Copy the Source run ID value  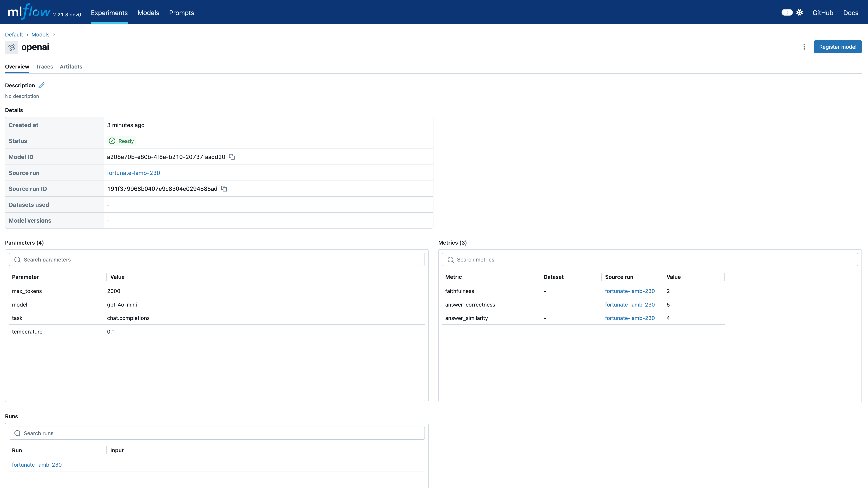224,189
